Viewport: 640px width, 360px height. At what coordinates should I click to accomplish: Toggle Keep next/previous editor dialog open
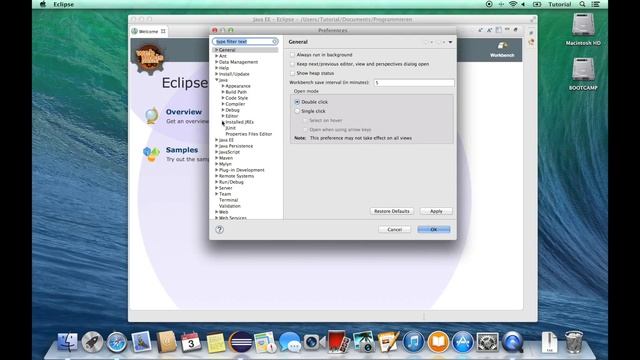[292, 64]
